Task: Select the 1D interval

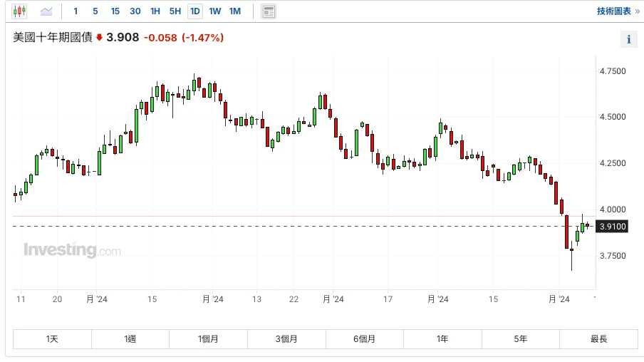Action: coord(194,11)
